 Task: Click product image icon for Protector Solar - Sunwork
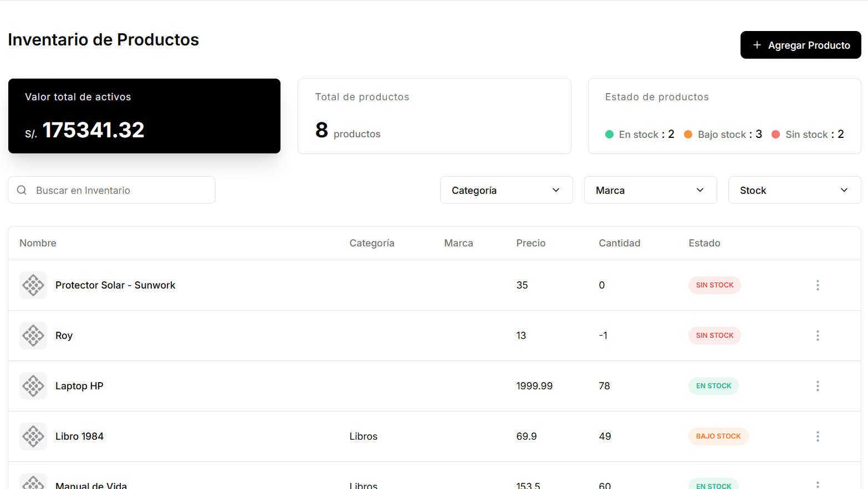pyautogui.click(x=33, y=285)
